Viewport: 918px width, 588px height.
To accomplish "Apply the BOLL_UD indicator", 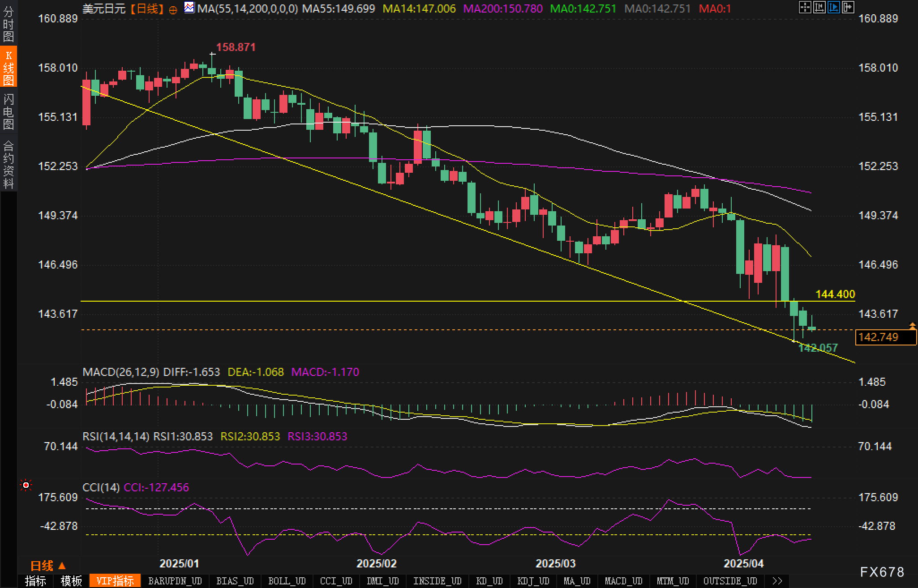I will 287,581.
